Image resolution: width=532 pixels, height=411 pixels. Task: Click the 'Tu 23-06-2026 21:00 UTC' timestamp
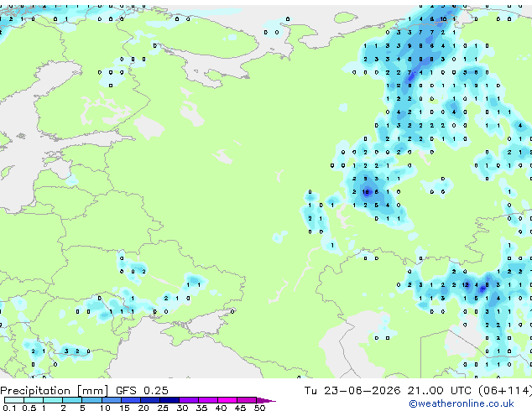(389, 391)
